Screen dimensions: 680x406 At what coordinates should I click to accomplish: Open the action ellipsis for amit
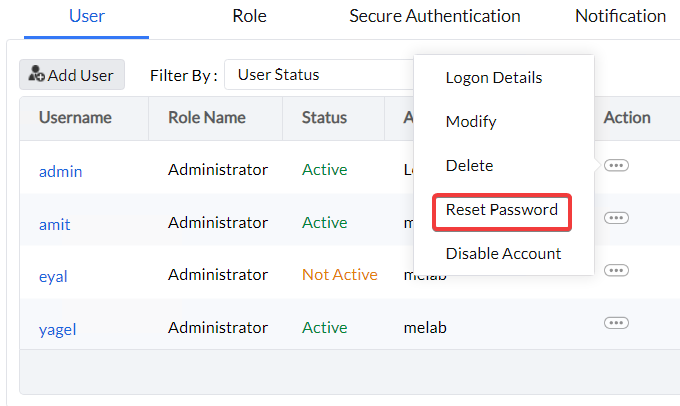coord(617,218)
